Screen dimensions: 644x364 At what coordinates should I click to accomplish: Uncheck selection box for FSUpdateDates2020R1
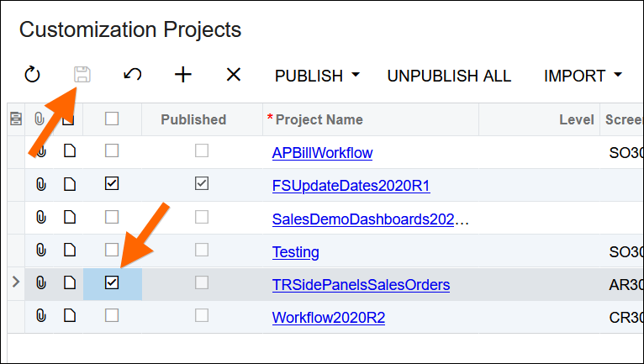coord(112,184)
